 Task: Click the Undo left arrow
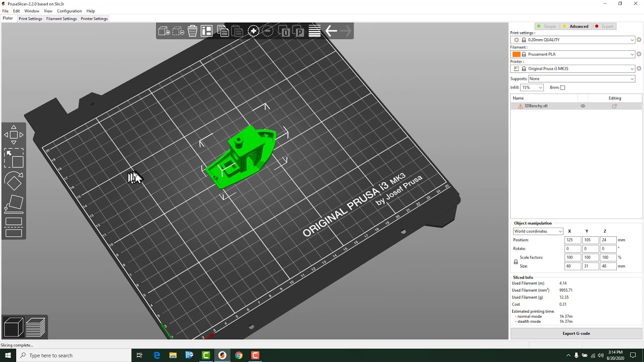(x=331, y=31)
